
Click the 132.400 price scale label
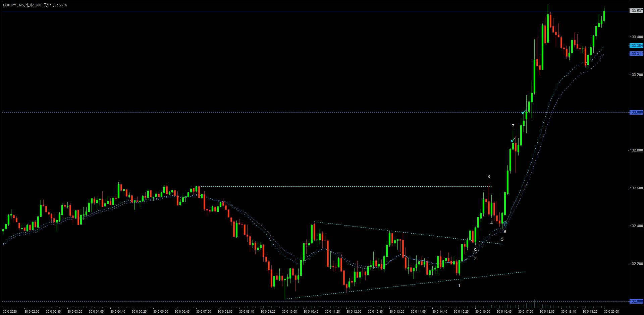point(636,226)
